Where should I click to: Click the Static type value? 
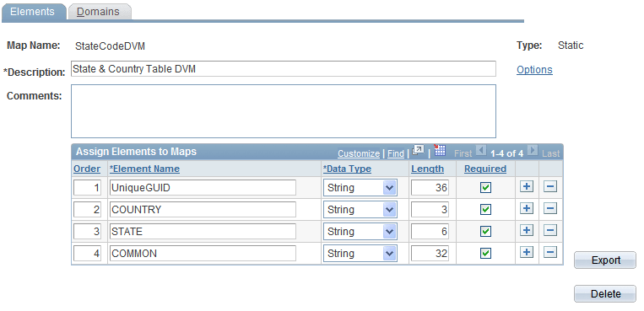tap(571, 46)
